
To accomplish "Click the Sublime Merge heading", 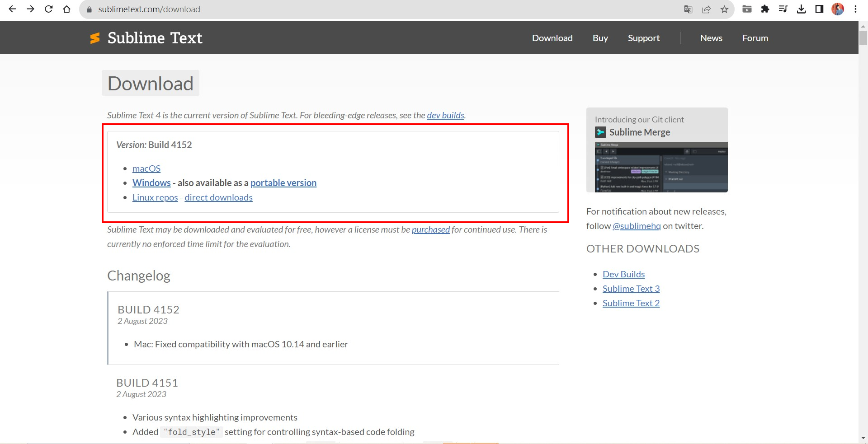I will (639, 132).
